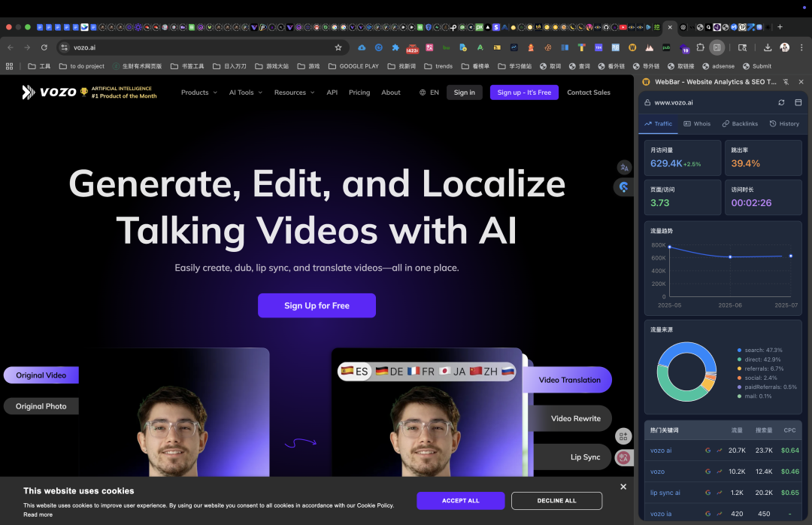
Task: Switch to the Whois tab in WebBar
Action: (x=697, y=124)
